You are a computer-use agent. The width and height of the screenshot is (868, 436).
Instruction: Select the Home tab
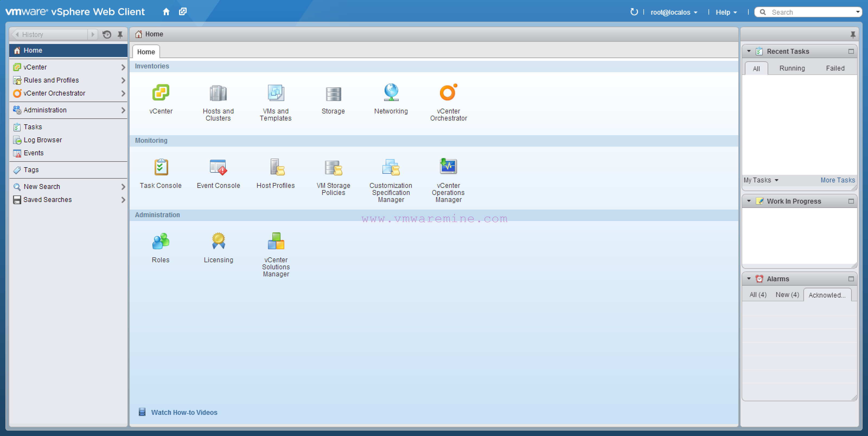click(x=146, y=52)
